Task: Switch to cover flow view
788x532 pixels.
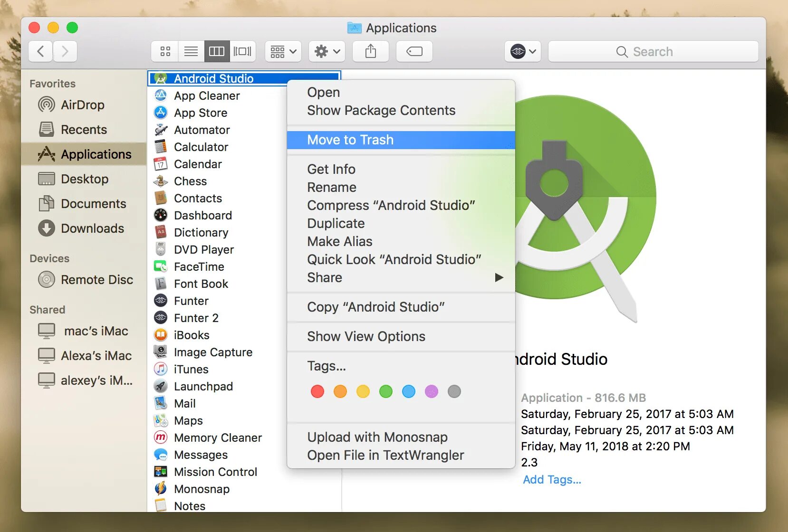Action: point(243,51)
